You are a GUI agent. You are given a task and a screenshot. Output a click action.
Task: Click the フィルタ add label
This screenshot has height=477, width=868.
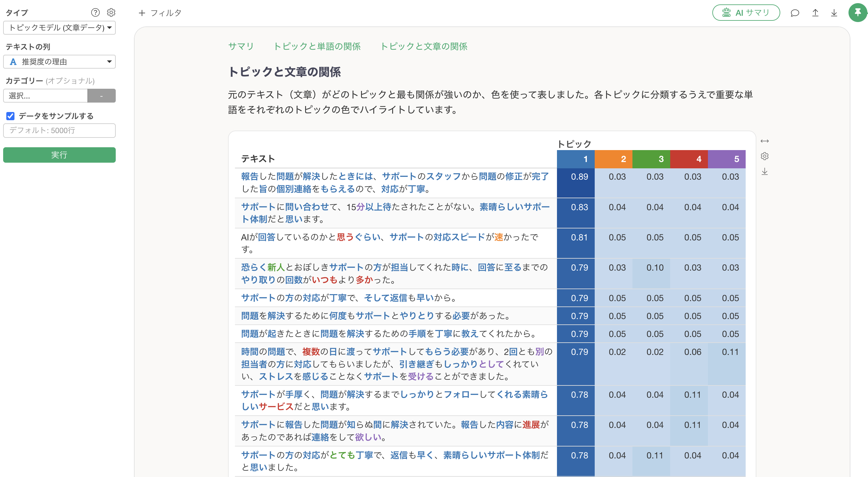click(166, 13)
